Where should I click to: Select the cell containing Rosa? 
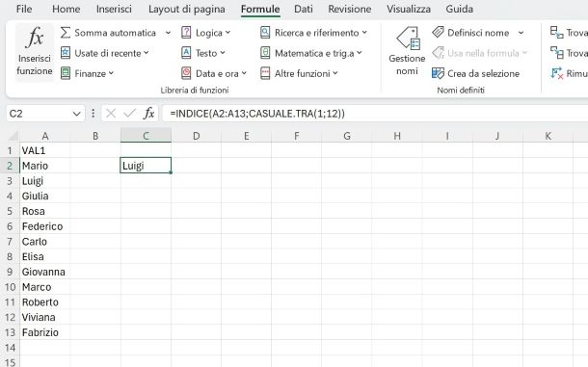(x=45, y=211)
